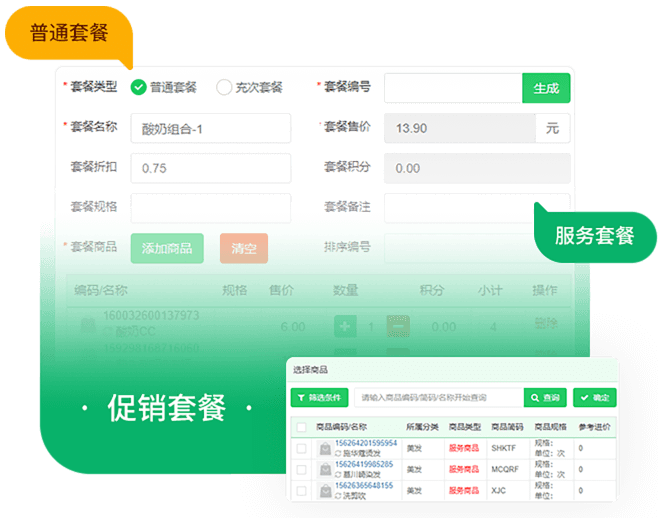This screenshot has height=518, width=658.
Task: Switch to the 服务套餐 green tab label
Action: pos(595,236)
